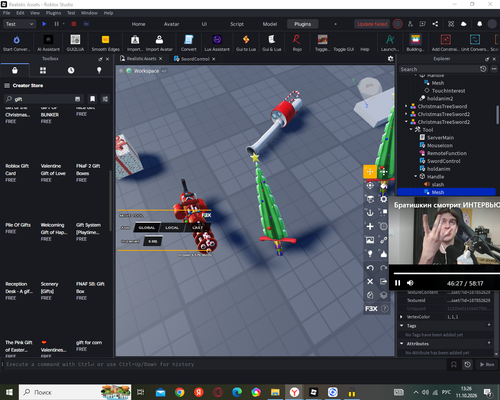Set F3X move axes to Local

172,228
